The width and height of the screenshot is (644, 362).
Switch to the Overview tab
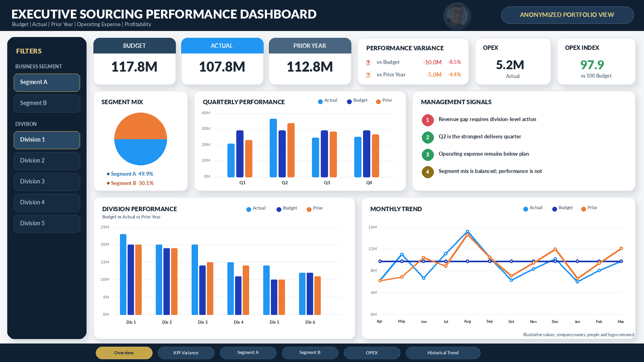pos(124,353)
